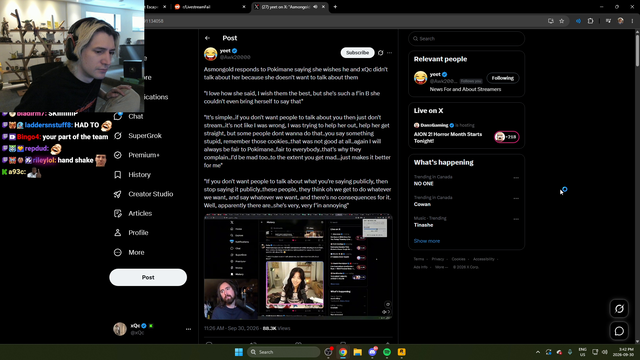Image resolution: width=640 pixels, height=360 pixels.
Task: Open options dots for NO ONE trend
Action: pyautogui.click(x=516, y=178)
